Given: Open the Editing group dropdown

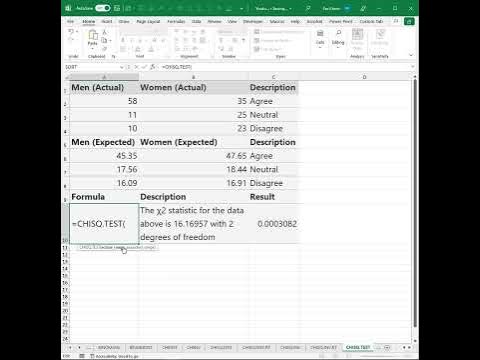Looking at the screenshot, I should pos(338,38).
